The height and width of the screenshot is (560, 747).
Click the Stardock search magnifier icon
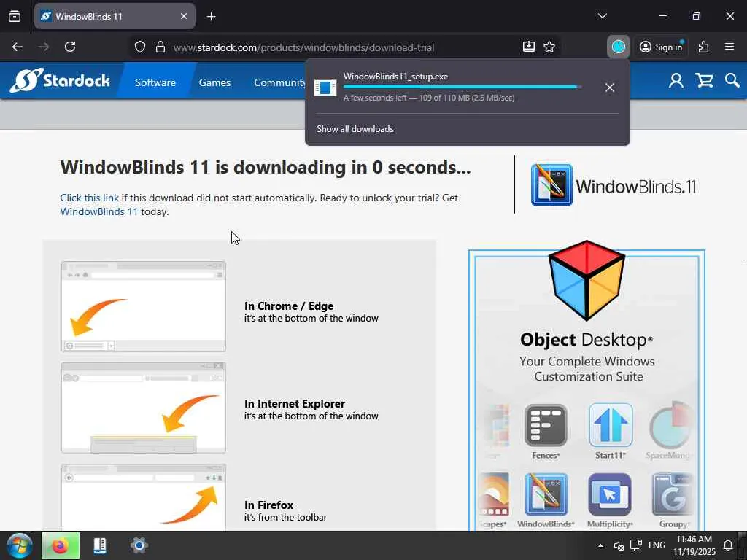732,81
